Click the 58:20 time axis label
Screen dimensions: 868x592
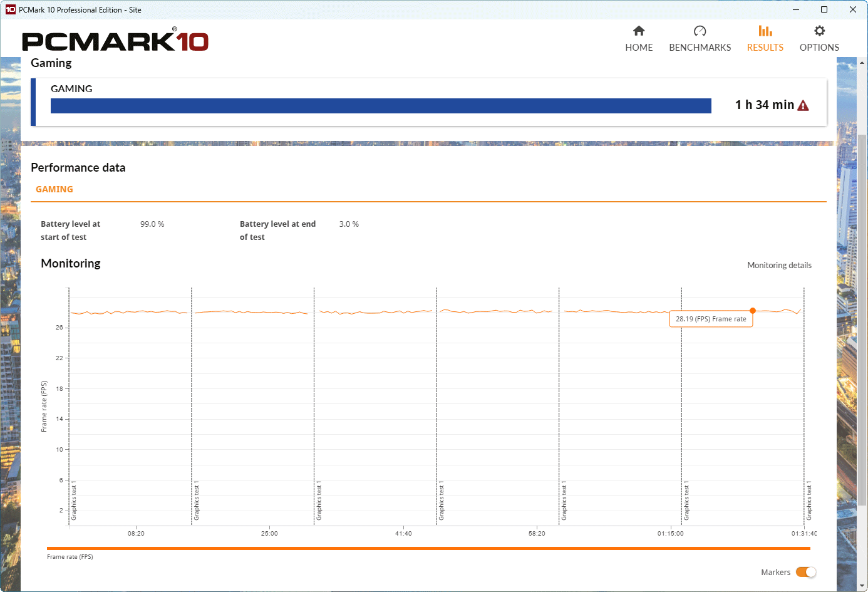537,534
